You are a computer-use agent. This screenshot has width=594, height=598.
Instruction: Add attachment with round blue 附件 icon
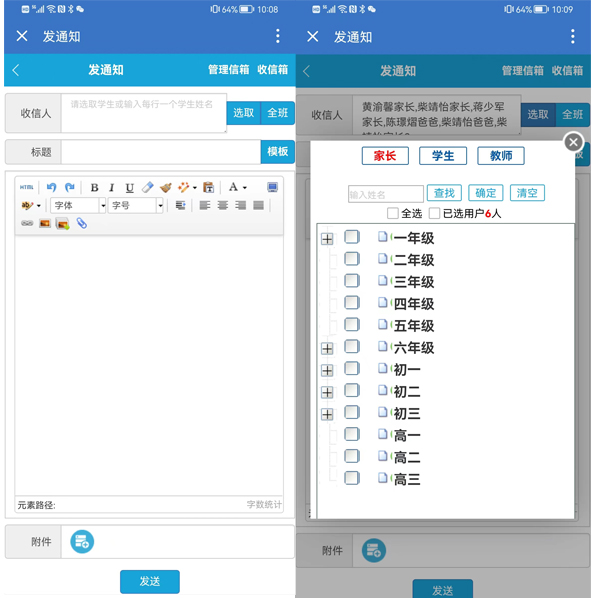point(82,542)
